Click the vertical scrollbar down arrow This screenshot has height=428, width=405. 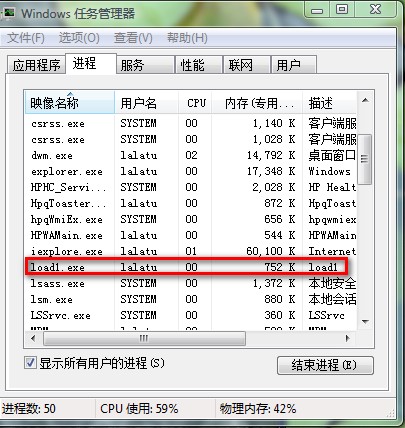coord(365,322)
